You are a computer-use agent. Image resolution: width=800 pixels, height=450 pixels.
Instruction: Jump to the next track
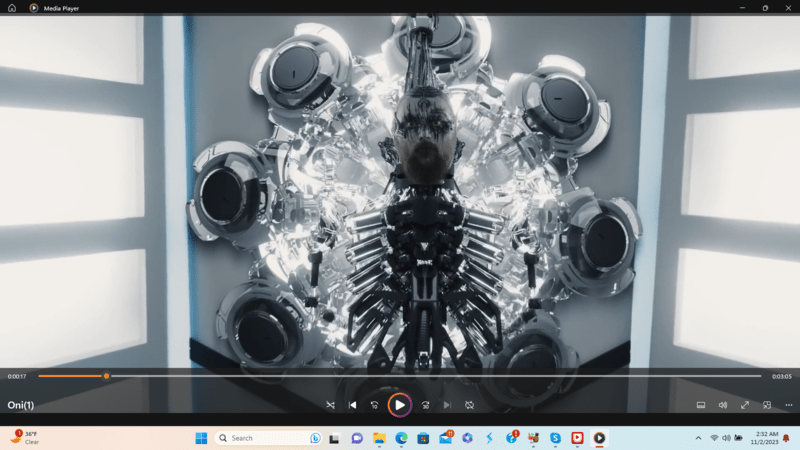click(x=447, y=405)
